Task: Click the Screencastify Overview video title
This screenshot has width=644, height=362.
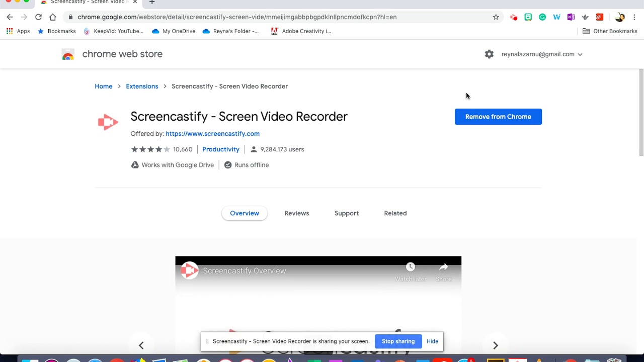Action: coord(245,271)
